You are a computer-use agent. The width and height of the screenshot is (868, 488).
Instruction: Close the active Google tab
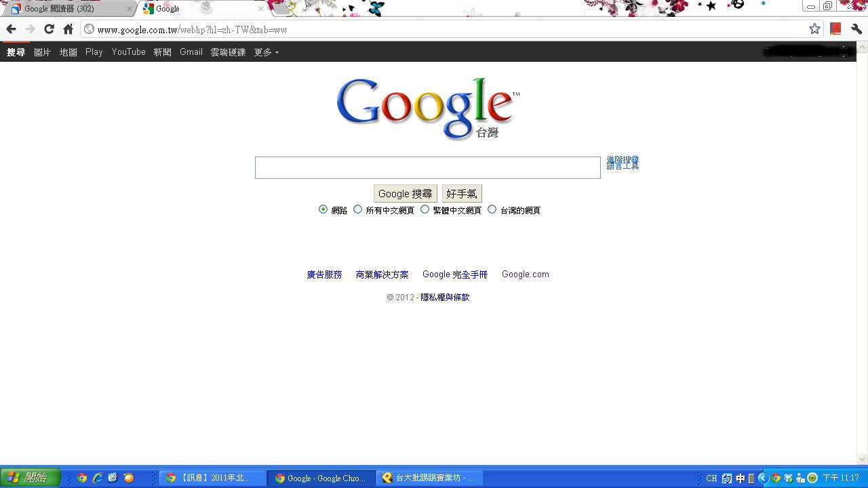pos(261,9)
